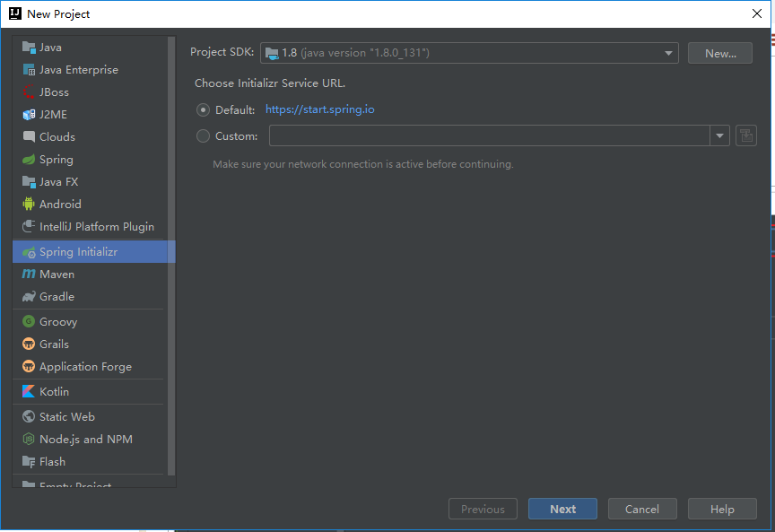Click the J2ME icon
This screenshot has height=532, width=775.
coord(29,115)
